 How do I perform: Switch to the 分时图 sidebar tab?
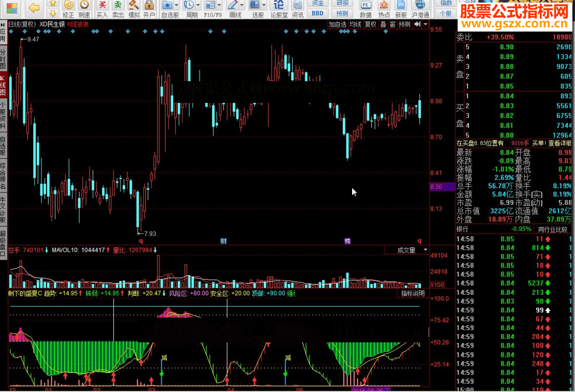[3, 57]
